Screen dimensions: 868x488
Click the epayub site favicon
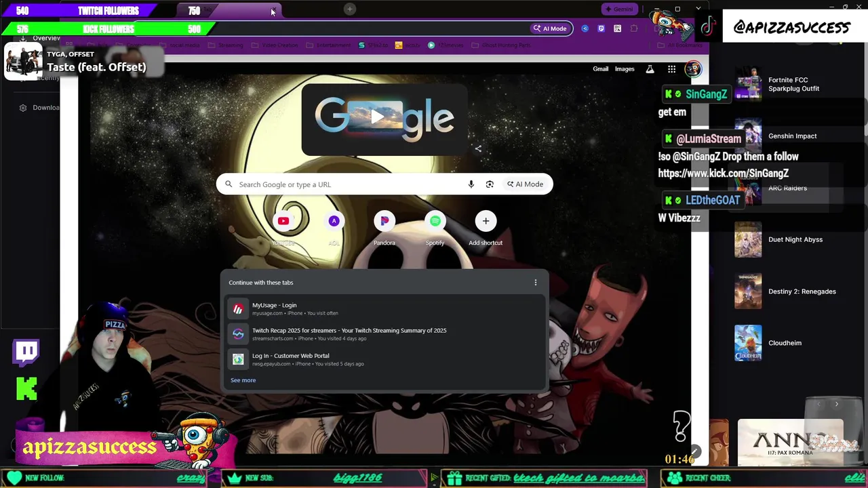pyautogui.click(x=238, y=359)
